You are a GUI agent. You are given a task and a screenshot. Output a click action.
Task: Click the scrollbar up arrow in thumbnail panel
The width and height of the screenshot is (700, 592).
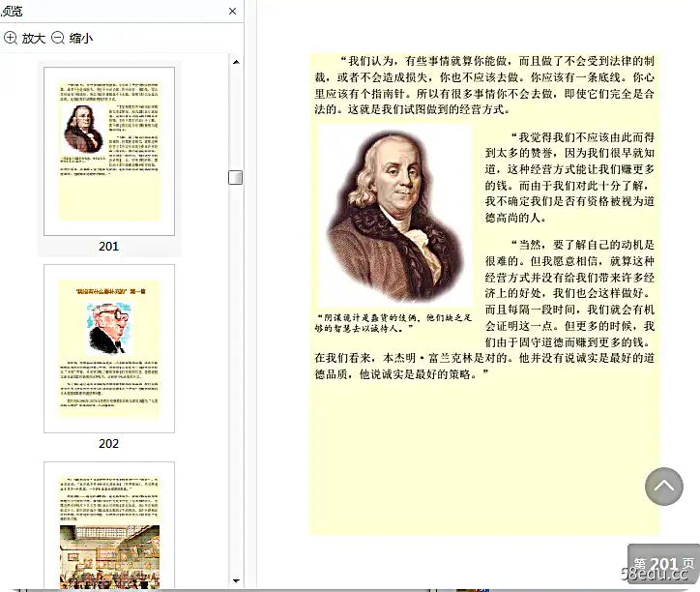point(236,62)
